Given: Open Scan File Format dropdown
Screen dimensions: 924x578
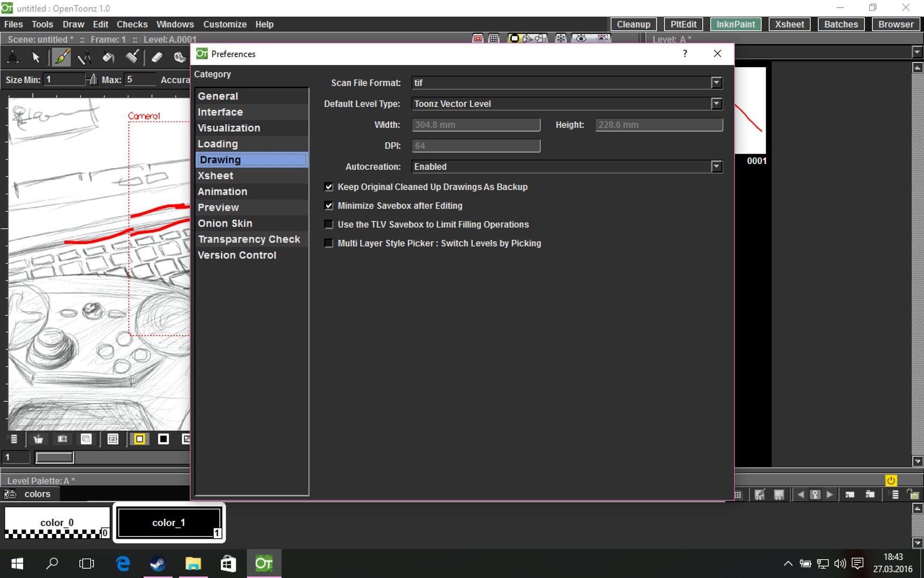Looking at the screenshot, I should pos(567,83).
